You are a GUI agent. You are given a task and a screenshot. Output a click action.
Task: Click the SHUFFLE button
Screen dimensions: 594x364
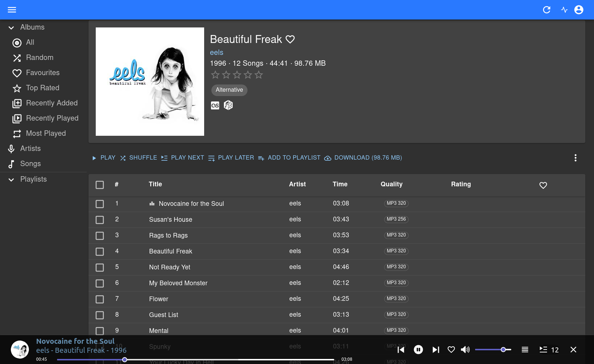139,158
